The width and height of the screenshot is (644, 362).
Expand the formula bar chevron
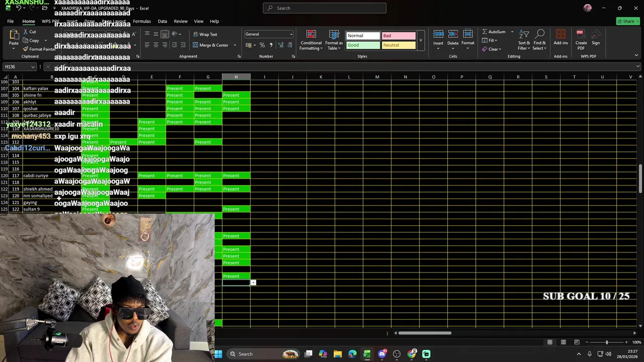click(x=638, y=67)
